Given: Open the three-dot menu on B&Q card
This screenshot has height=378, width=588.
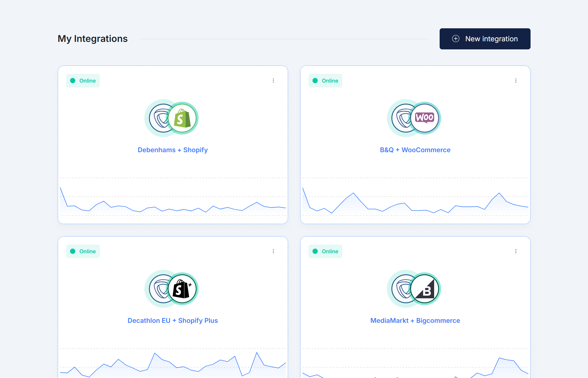Looking at the screenshot, I should coord(516,81).
